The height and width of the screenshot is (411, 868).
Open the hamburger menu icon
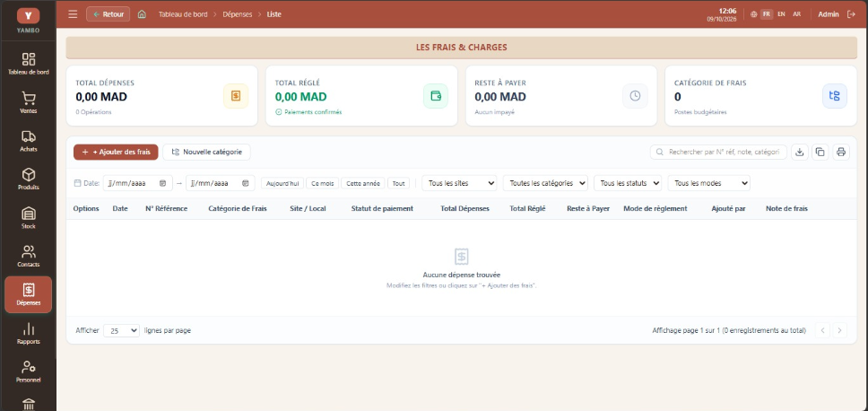73,14
